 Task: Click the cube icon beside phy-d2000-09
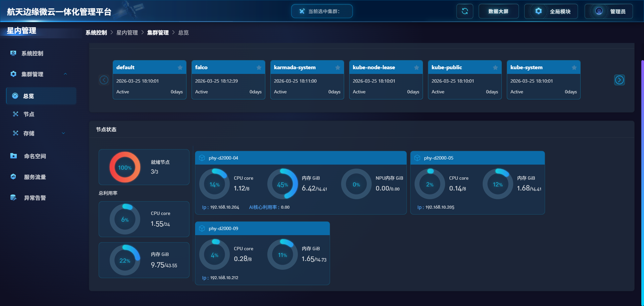pyautogui.click(x=202, y=228)
